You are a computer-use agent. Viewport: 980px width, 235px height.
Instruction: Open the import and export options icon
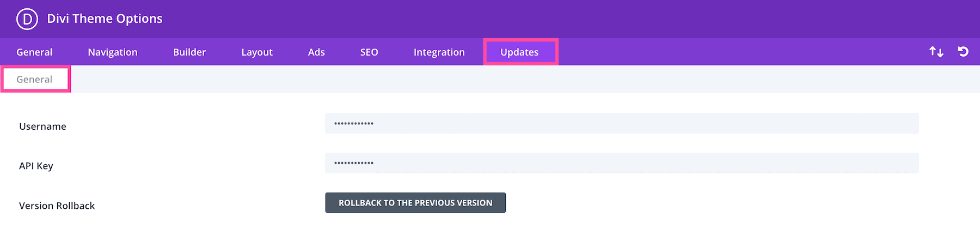coord(936,52)
